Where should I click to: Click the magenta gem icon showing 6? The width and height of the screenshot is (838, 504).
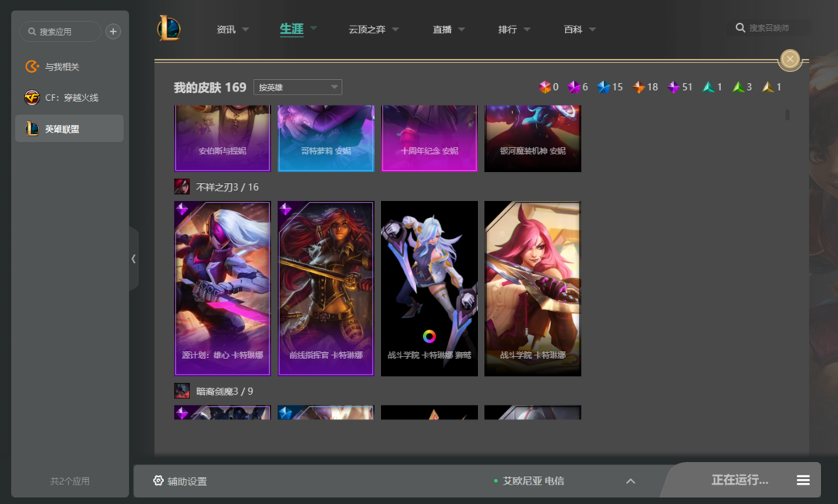574,87
